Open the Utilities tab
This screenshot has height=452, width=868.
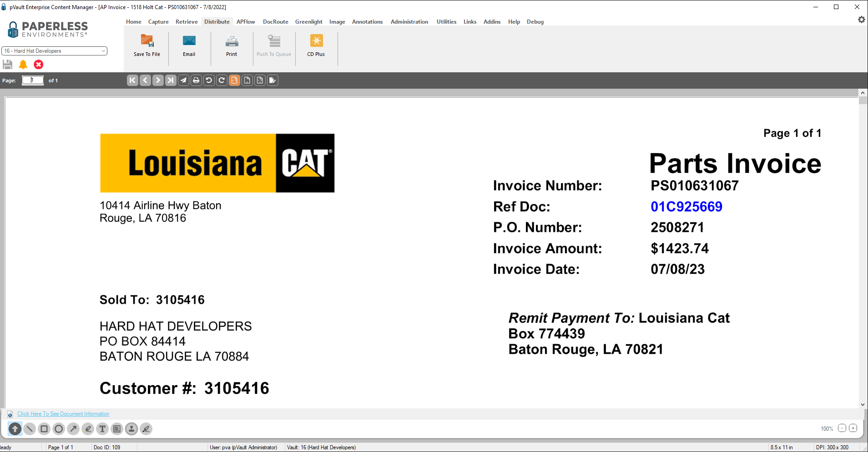[446, 22]
